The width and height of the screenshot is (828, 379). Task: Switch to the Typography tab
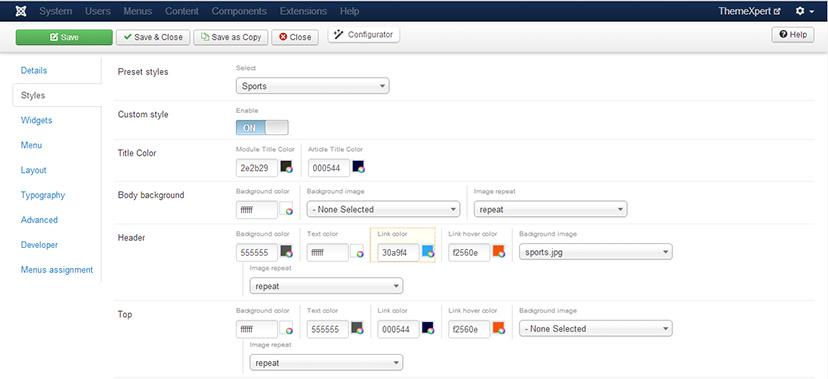[x=43, y=195]
